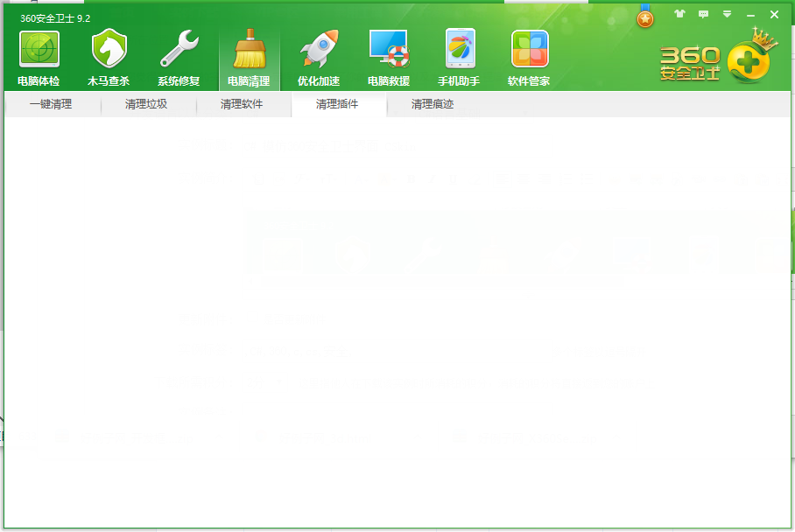
Task: Open the skin changer shirt icon
Action: point(679,14)
